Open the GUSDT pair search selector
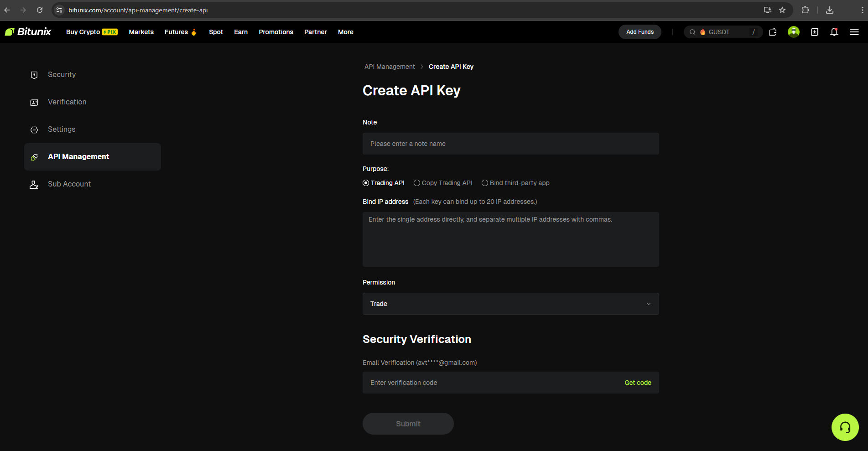The image size is (868, 451). [723, 32]
